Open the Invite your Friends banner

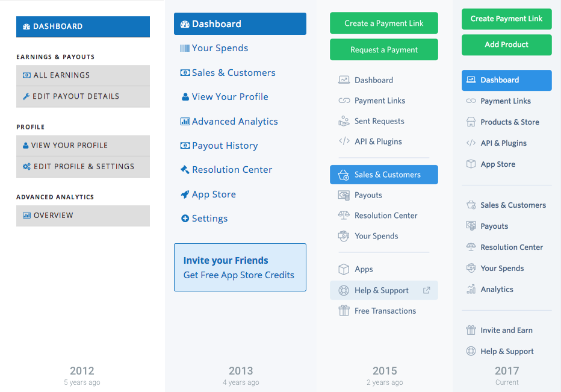tap(240, 267)
